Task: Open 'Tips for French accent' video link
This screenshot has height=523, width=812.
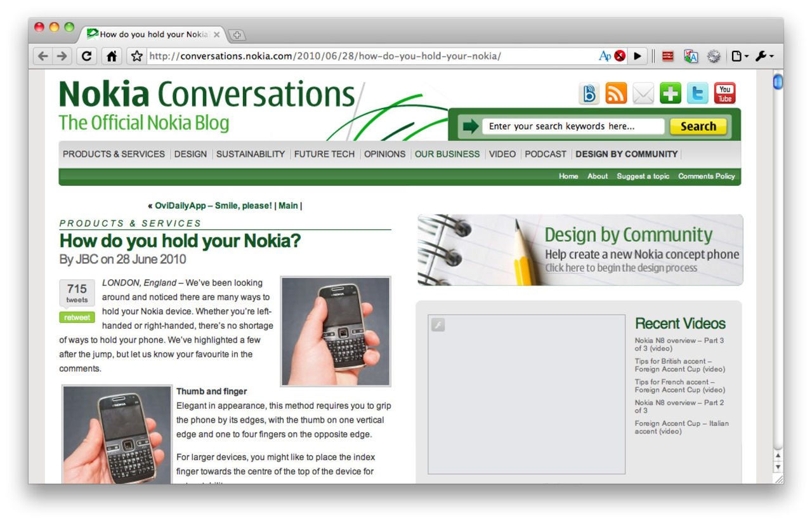Action: click(x=680, y=386)
